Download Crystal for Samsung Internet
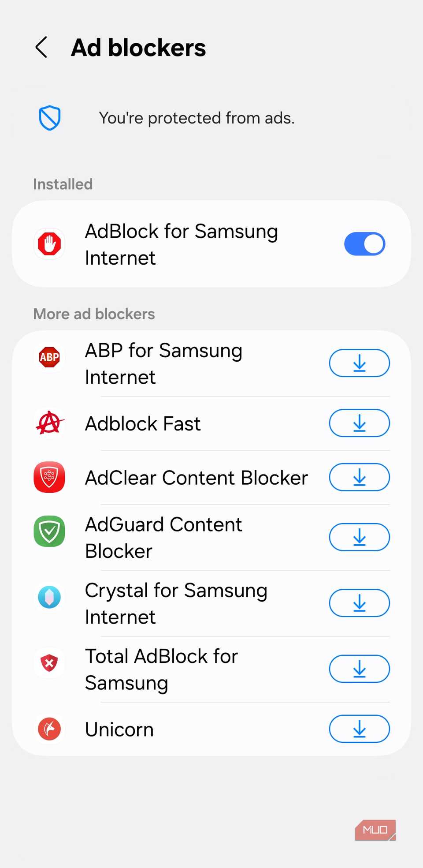 click(x=359, y=602)
